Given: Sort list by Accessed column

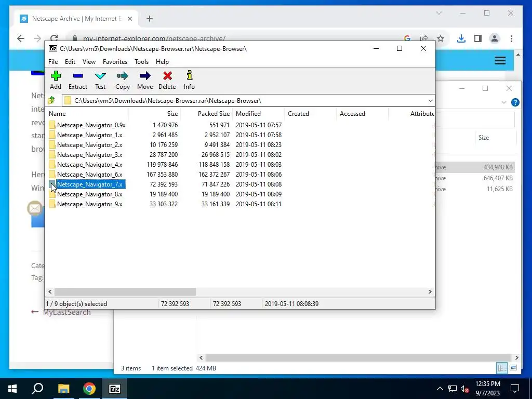Looking at the screenshot, I should tap(362, 114).
